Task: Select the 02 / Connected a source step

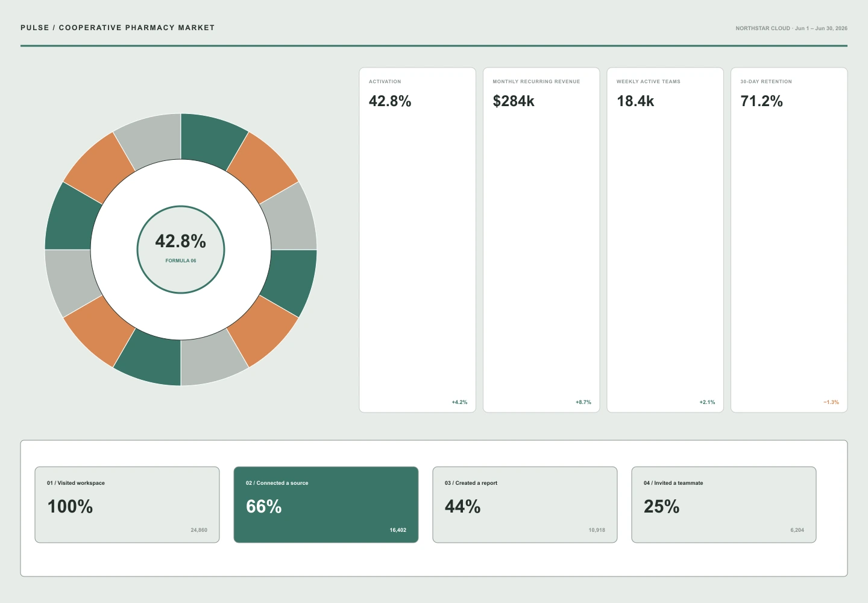Action: (x=326, y=505)
